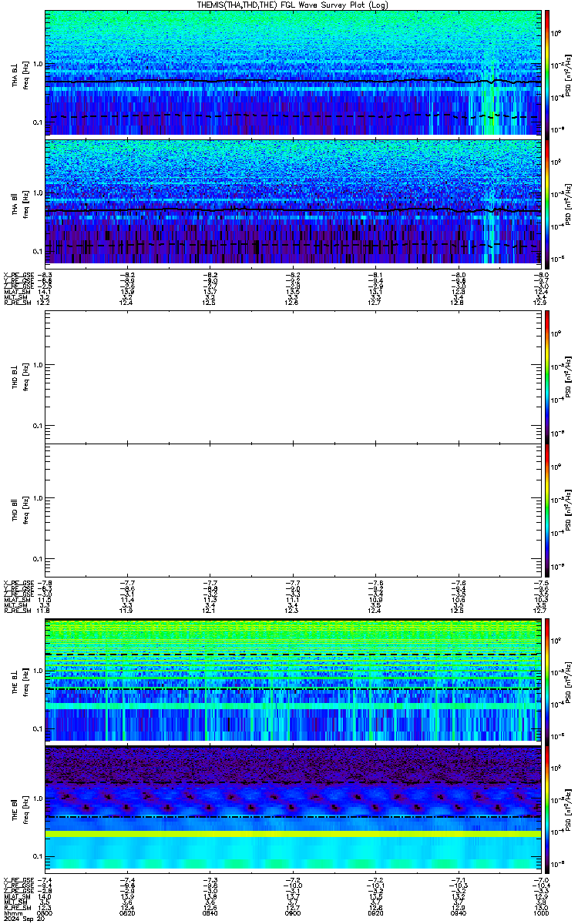
Task: Click the THE B-perpendicular spectrogram panel
Action: click(293, 680)
